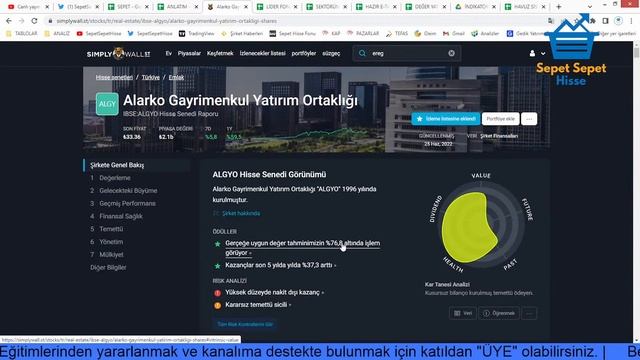Switch to the İNDİKATÖR tab
The height and width of the screenshot is (360, 640).
(x=475, y=7)
